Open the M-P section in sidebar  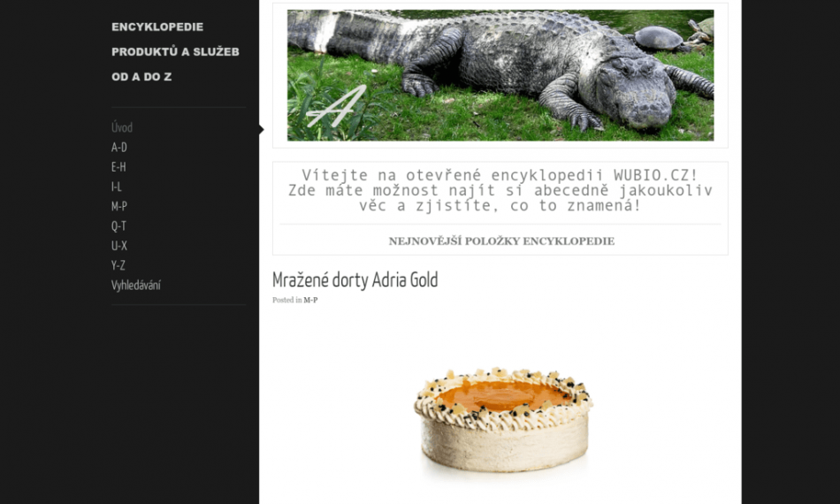click(119, 206)
